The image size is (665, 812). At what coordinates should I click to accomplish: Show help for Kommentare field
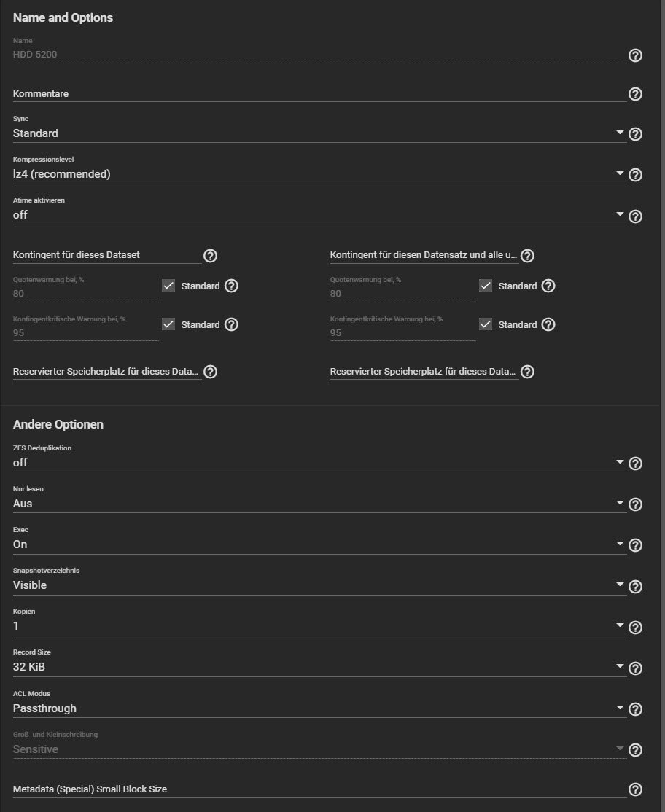635,94
